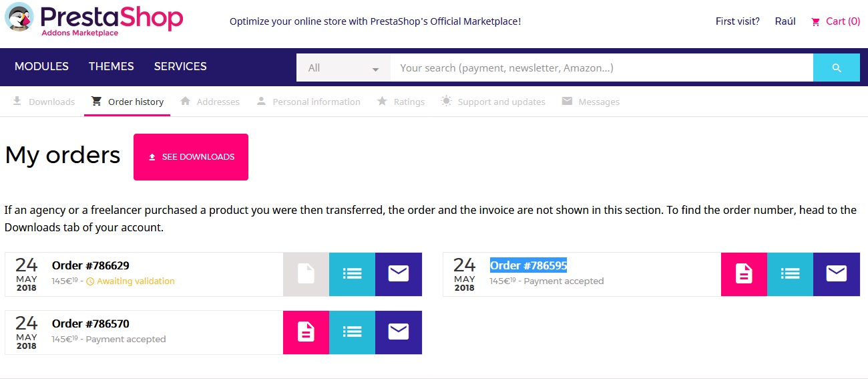Expand the All category dropdown

[343, 68]
